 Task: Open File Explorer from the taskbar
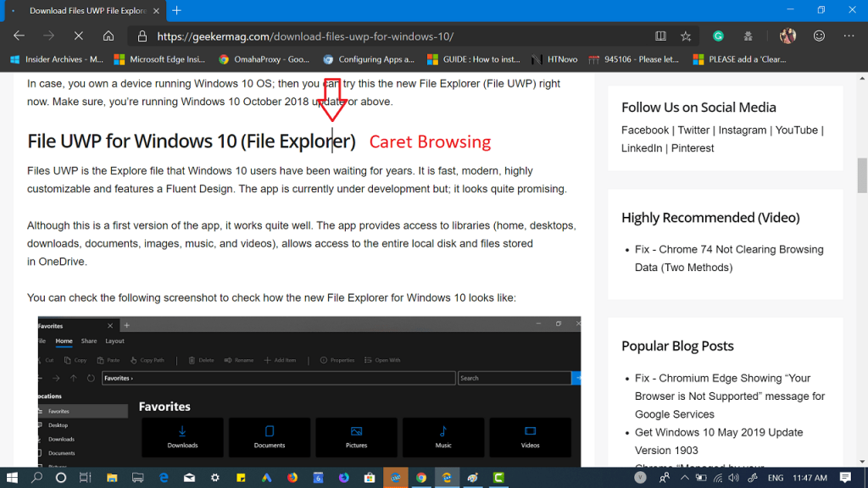(x=112, y=478)
